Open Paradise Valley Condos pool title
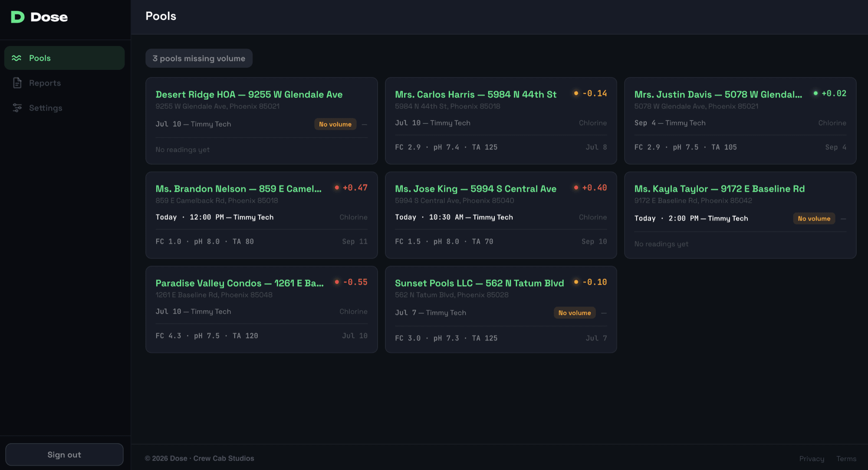Screen dimensions: 868x470 tap(240, 283)
